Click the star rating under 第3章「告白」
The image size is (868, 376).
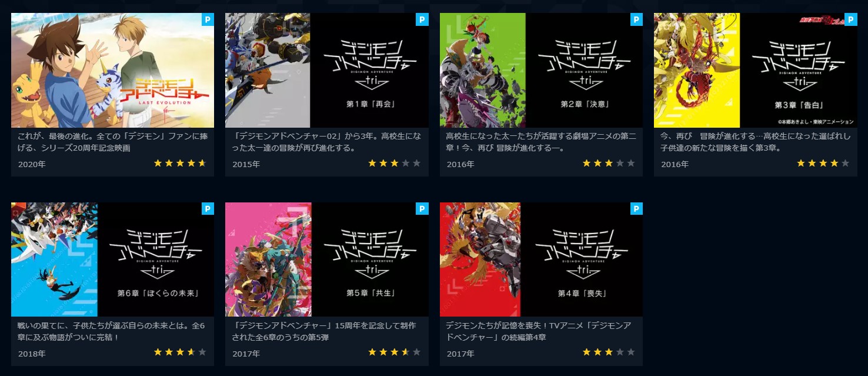[823, 163]
